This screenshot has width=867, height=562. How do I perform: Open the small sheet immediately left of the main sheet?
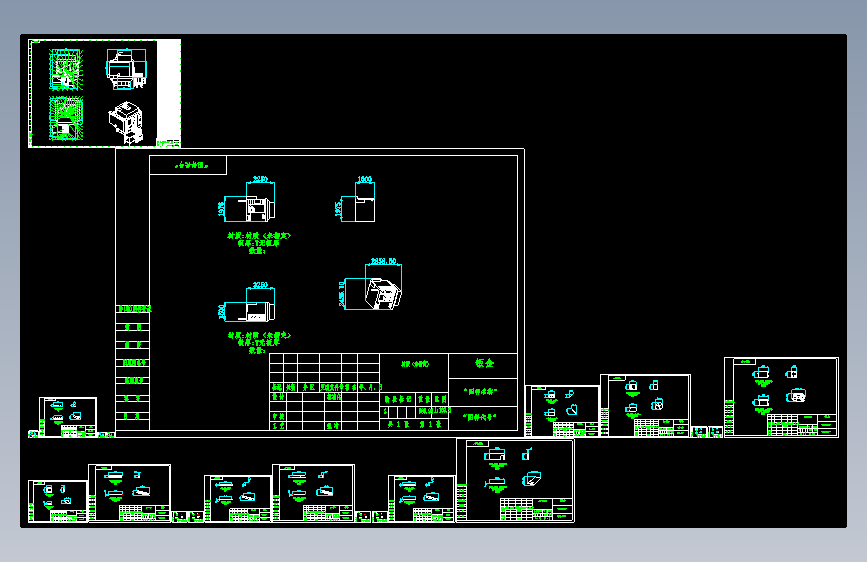point(68,417)
